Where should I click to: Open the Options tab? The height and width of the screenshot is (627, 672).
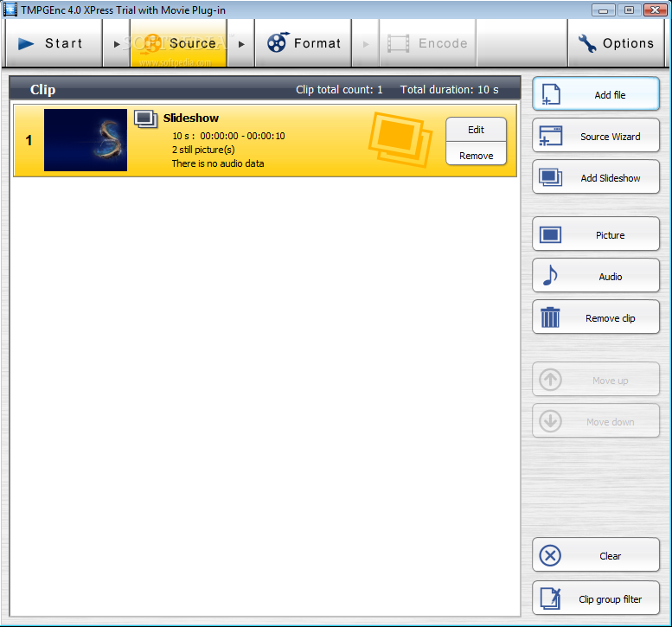click(617, 43)
